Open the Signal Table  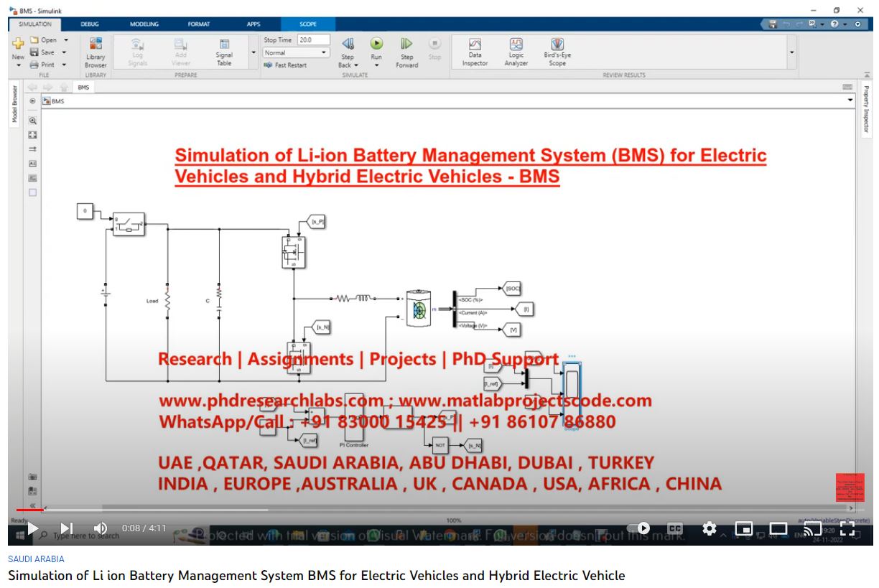click(224, 52)
